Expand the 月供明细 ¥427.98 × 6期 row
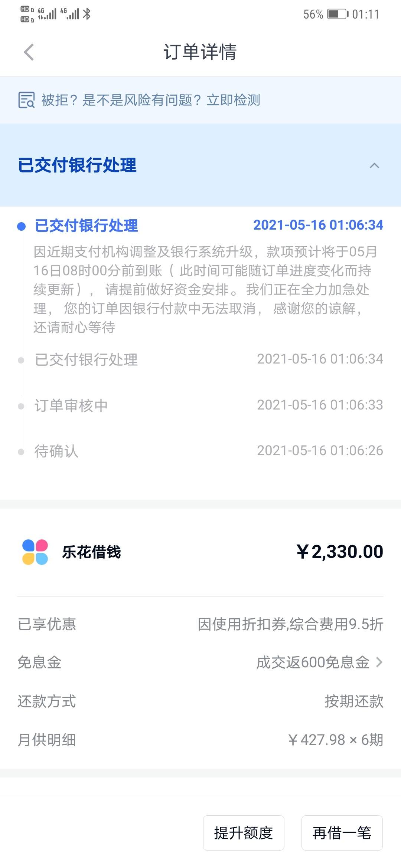Viewport: 401px width, 868px height. click(200, 740)
